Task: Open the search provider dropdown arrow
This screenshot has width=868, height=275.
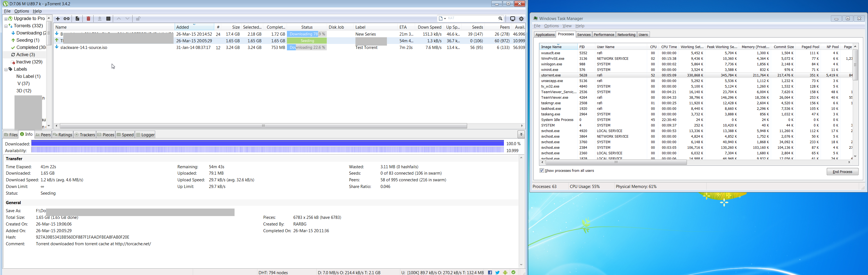Action: 445,19
